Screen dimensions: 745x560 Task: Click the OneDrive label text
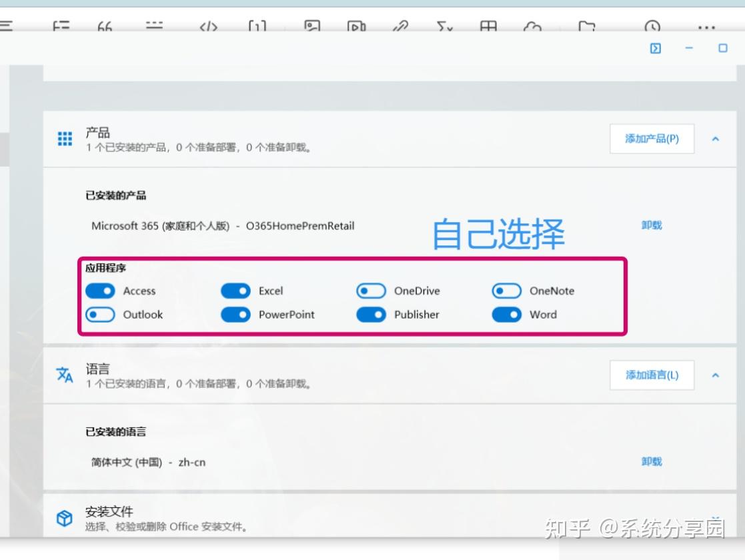tap(417, 291)
